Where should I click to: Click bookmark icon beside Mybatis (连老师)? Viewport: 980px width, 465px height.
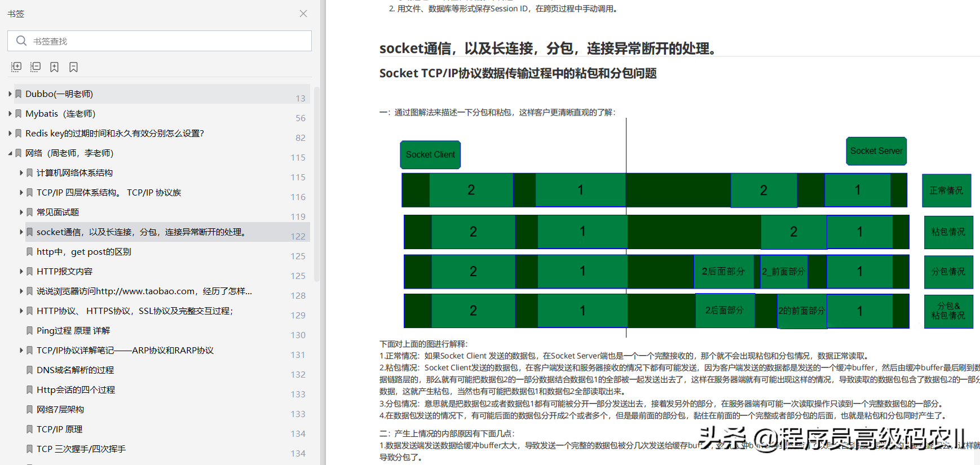[19, 113]
